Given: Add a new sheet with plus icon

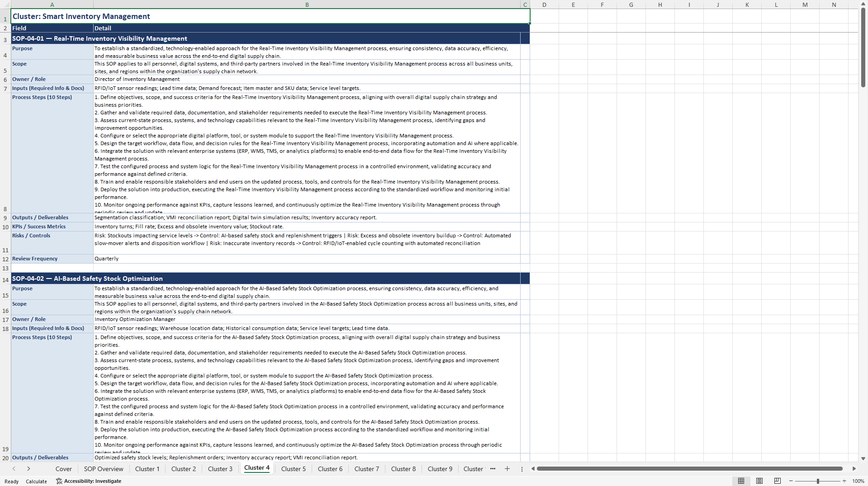Looking at the screenshot, I should (507, 469).
